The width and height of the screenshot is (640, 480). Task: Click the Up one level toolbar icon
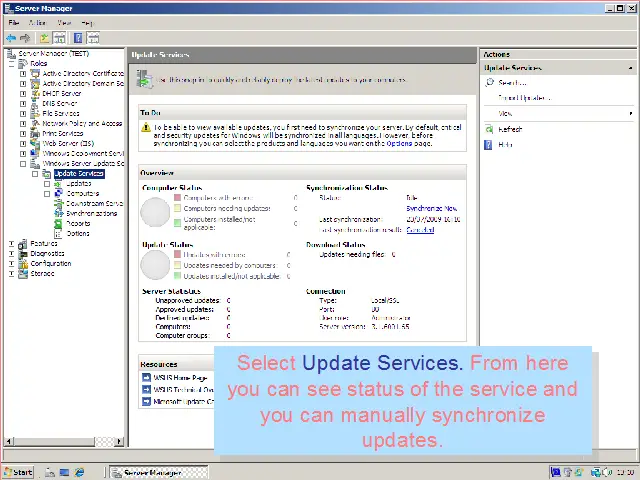click(x=44, y=38)
